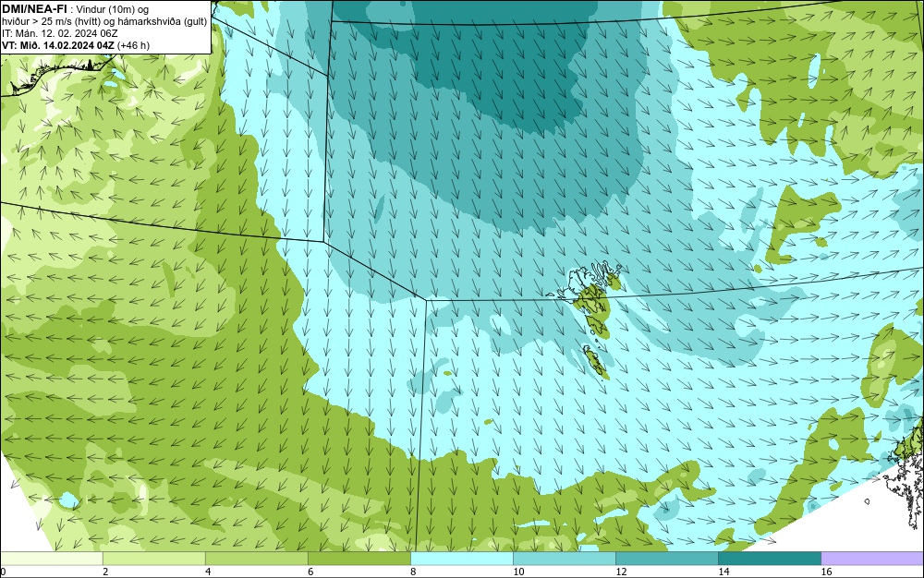Click the 'VT: Mið. 14.02.2024 04Z' valid time text

(x=58, y=44)
